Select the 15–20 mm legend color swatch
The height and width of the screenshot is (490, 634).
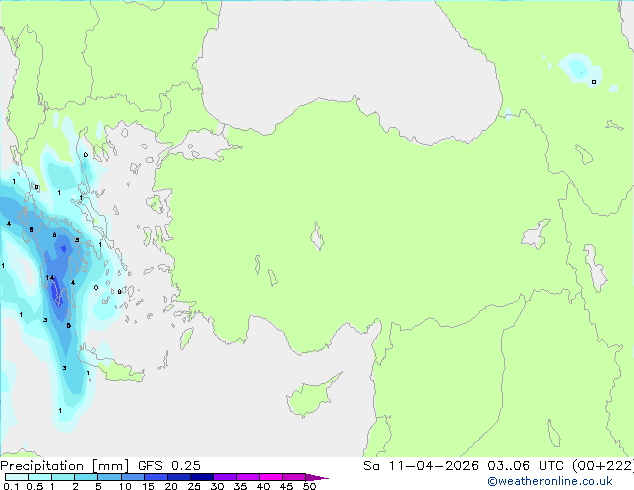[x=155, y=477]
